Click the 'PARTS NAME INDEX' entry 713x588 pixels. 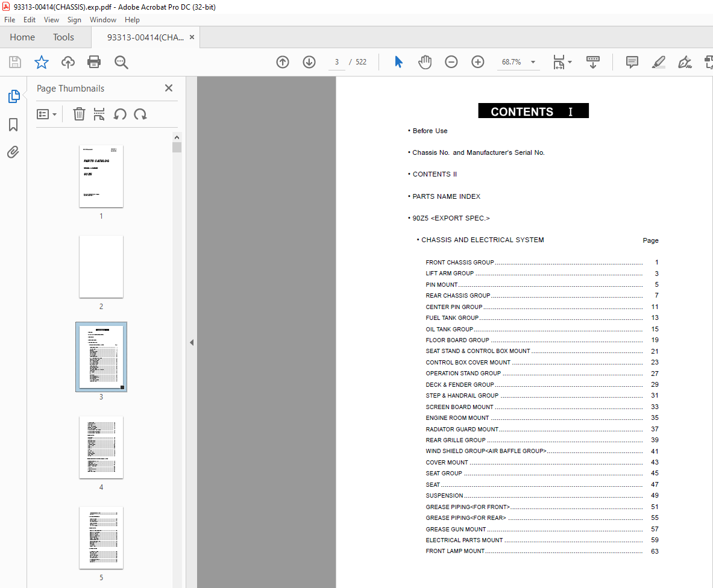[x=446, y=196]
